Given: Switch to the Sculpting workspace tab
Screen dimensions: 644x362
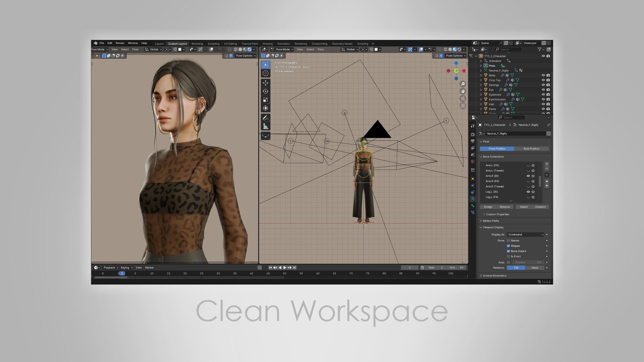Looking at the screenshot, I should coord(213,44).
